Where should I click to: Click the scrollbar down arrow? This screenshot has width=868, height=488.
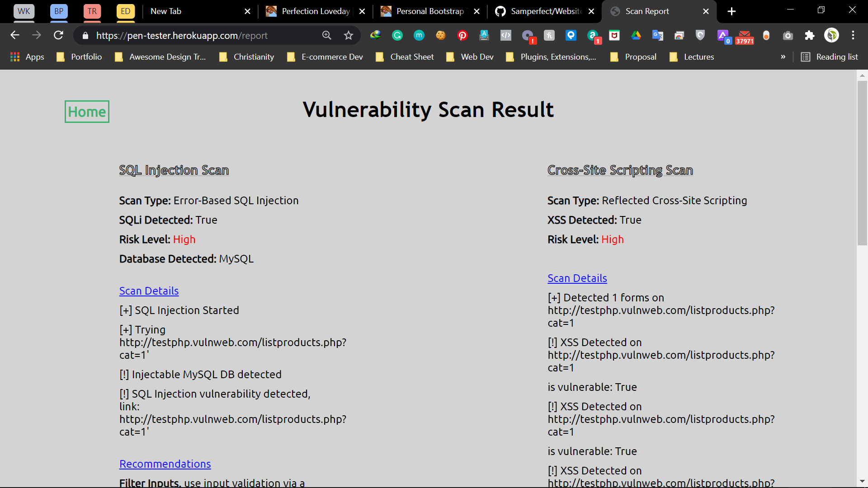pyautogui.click(x=862, y=482)
